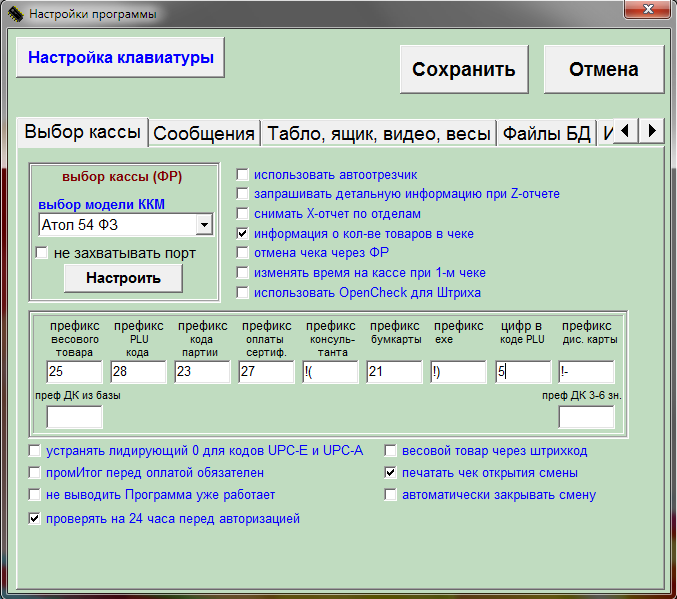Open the Файлы БД tab
This screenshot has height=599, width=677.
tap(546, 133)
